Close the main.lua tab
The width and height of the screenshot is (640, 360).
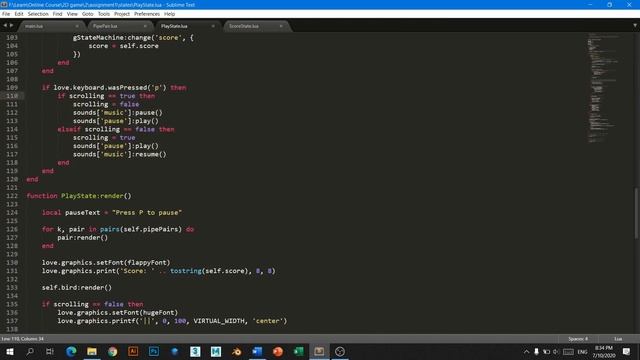pos(77,26)
